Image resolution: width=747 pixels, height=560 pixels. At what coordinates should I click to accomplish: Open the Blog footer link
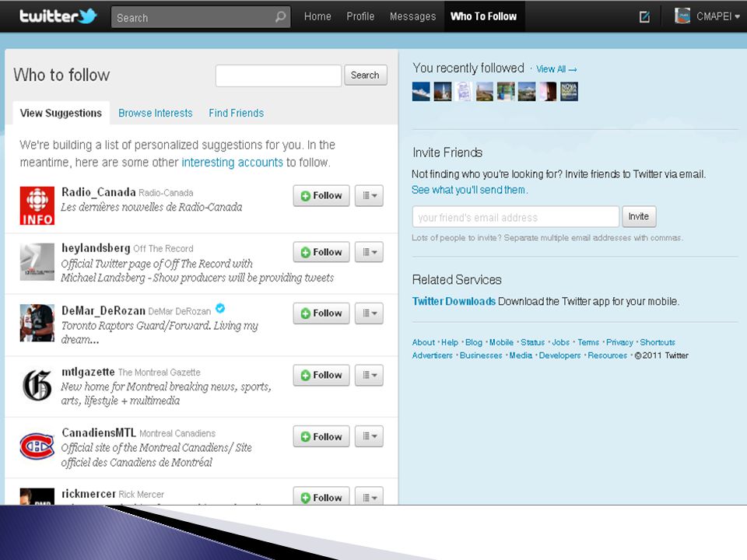(x=474, y=342)
